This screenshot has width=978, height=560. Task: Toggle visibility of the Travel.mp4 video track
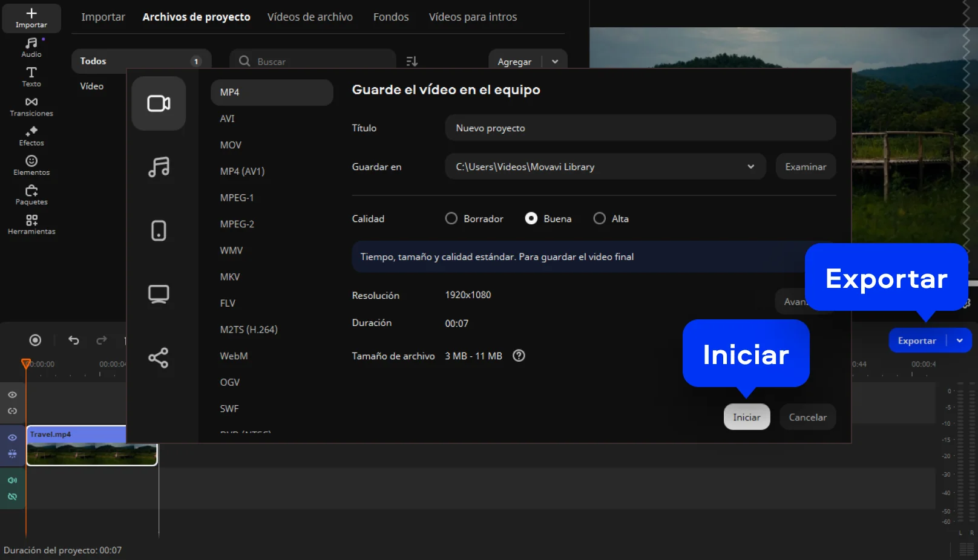[x=12, y=437]
